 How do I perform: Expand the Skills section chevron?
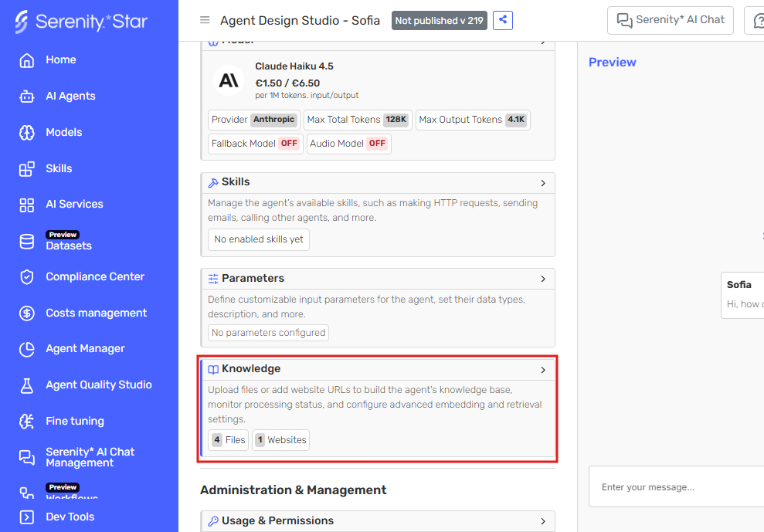pyautogui.click(x=543, y=183)
